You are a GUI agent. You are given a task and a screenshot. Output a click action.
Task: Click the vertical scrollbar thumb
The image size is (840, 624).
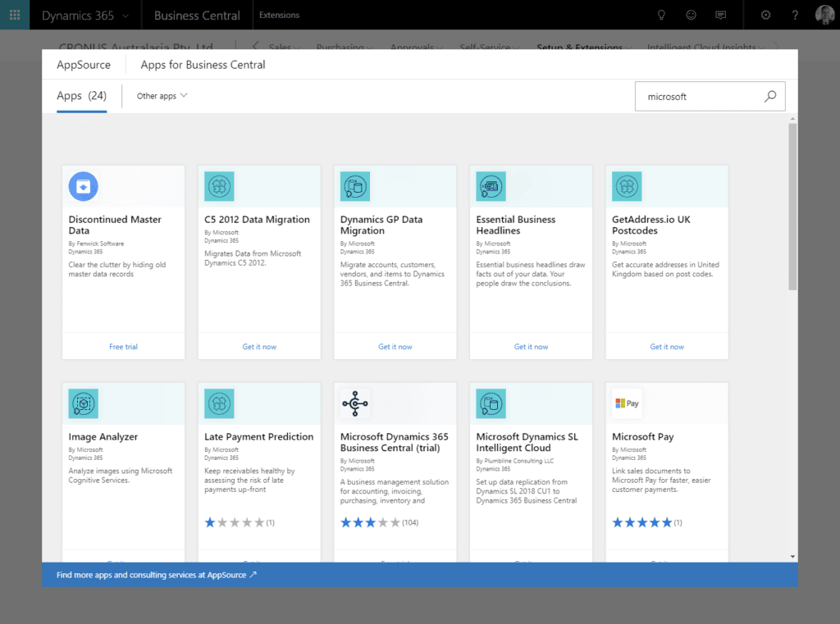tap(792, 207)
